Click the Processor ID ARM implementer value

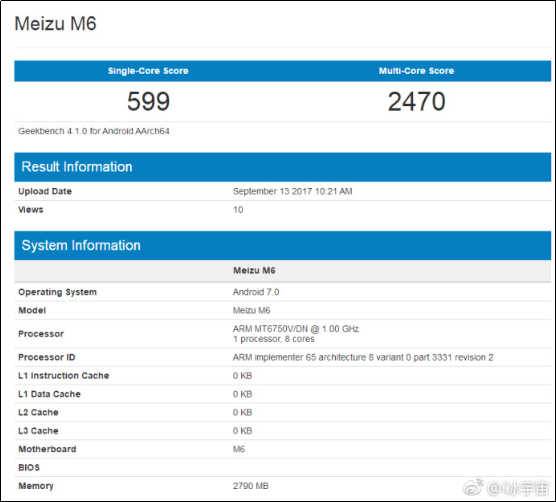pyautogui.click(x=363, y=357)
